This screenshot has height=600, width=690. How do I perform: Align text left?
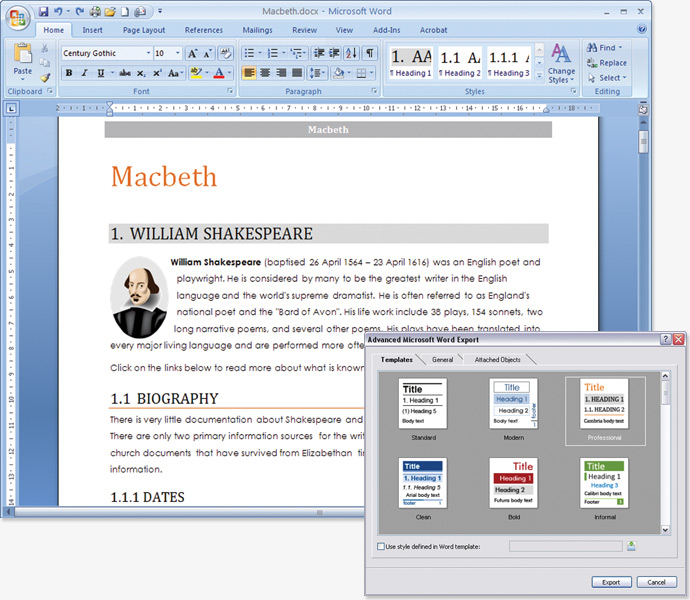coord(249,73)
